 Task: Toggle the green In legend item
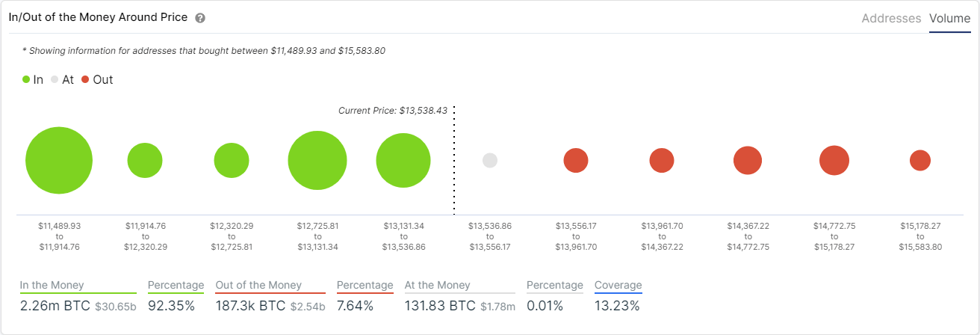tap(33, 79)
